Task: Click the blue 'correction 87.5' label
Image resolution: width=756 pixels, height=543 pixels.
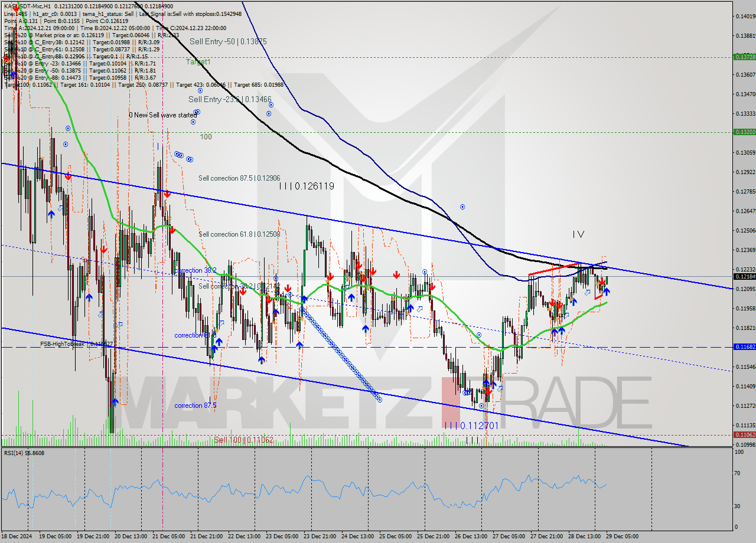Action: coord(195,406)
